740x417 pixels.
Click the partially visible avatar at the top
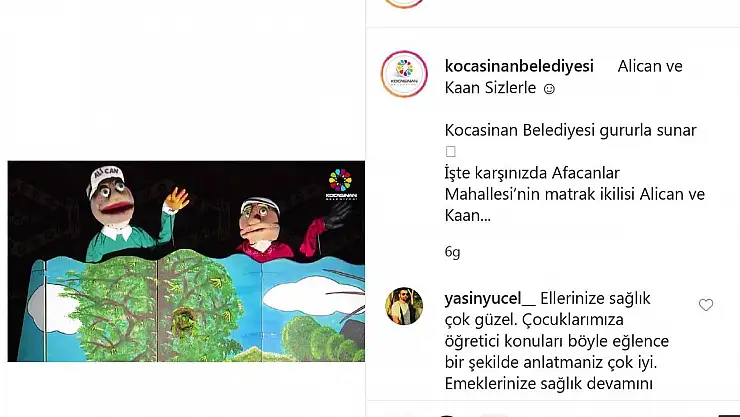tap(404, 4)
